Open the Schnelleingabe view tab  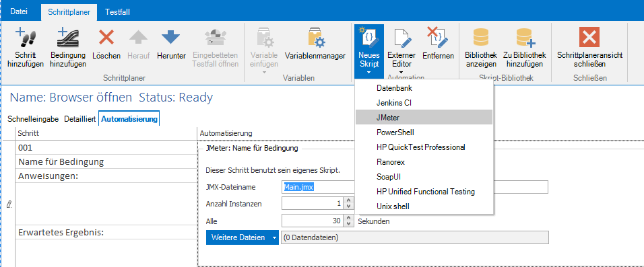click(33, 119)
